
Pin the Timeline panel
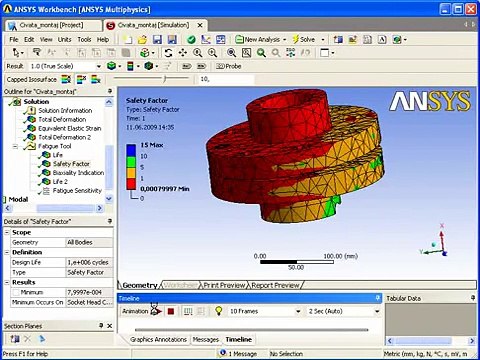click(377, 298)
